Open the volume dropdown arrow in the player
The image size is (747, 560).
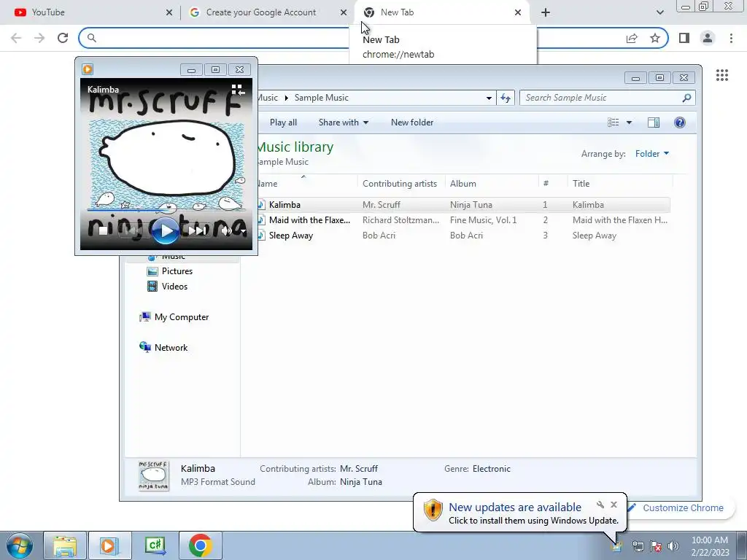click(242, 232)
